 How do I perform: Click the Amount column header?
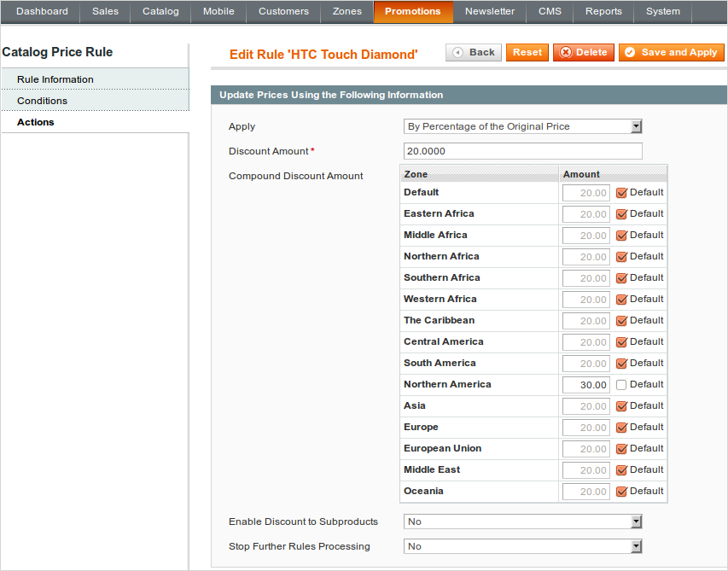[x=613, y=174]
